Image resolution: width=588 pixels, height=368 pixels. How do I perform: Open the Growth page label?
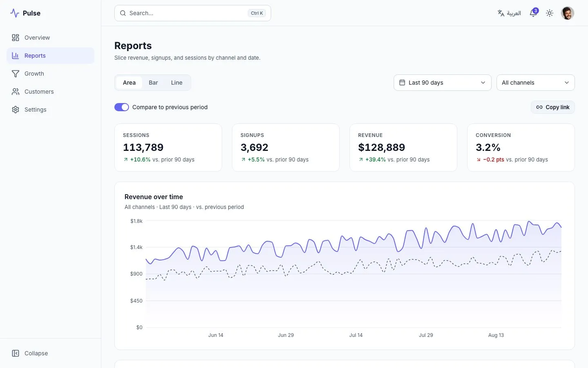[x=34, y=74]
